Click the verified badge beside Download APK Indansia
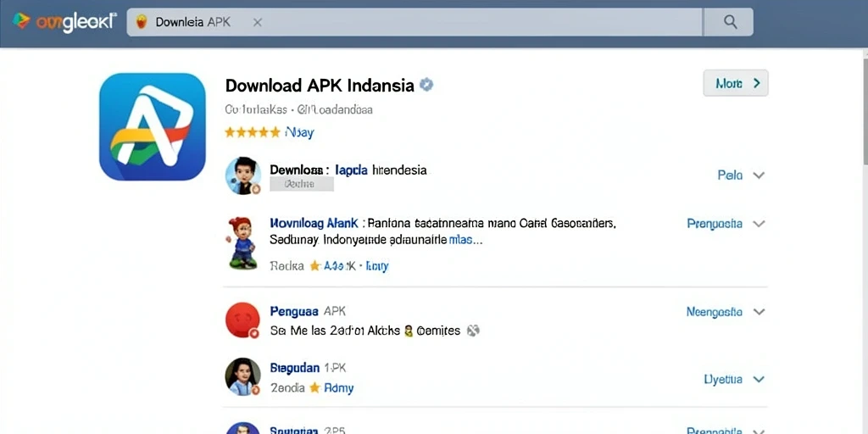The image size is (868, 434). pos(426,85)
